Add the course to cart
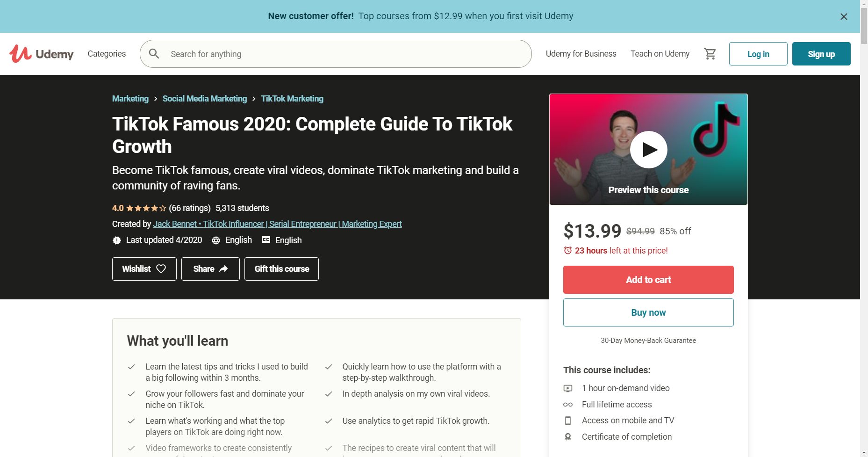The height and width of the screenshot is (457, 868). tap(648, 280)
